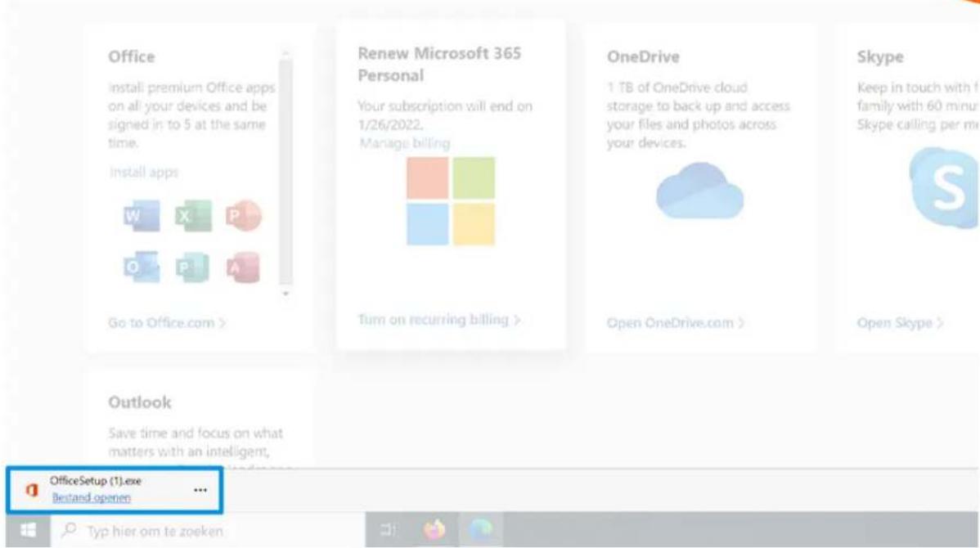Screen dimensions: 980x548
Task: Open Microsoft Edge from the taskbar
Action: click(480, 531)
